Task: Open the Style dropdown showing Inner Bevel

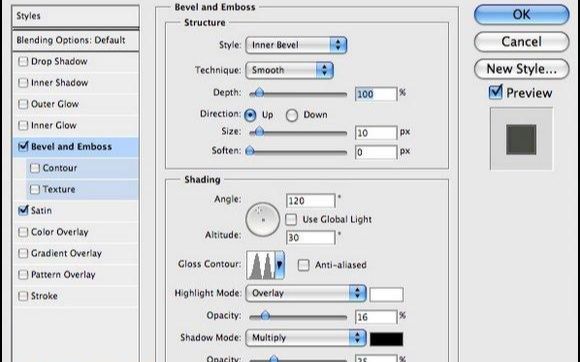Action: pyautogui.click(x=296, y=45)
